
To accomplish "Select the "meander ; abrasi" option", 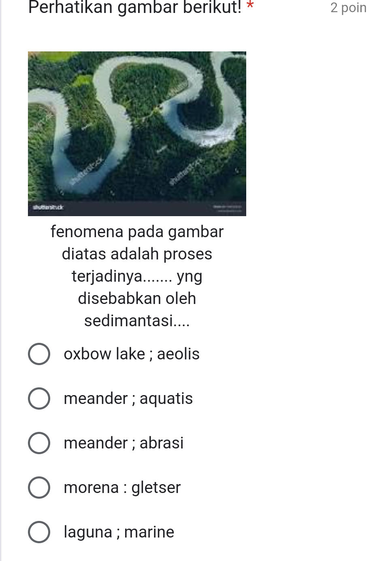I will (38, 443).
